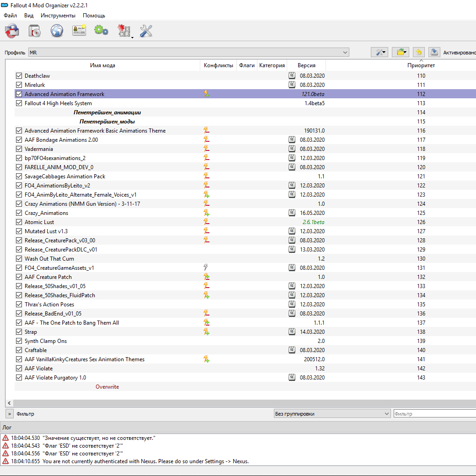Open the Инструменты menu
The height and width of the screenshot is (476, 476).
[58, 15]
